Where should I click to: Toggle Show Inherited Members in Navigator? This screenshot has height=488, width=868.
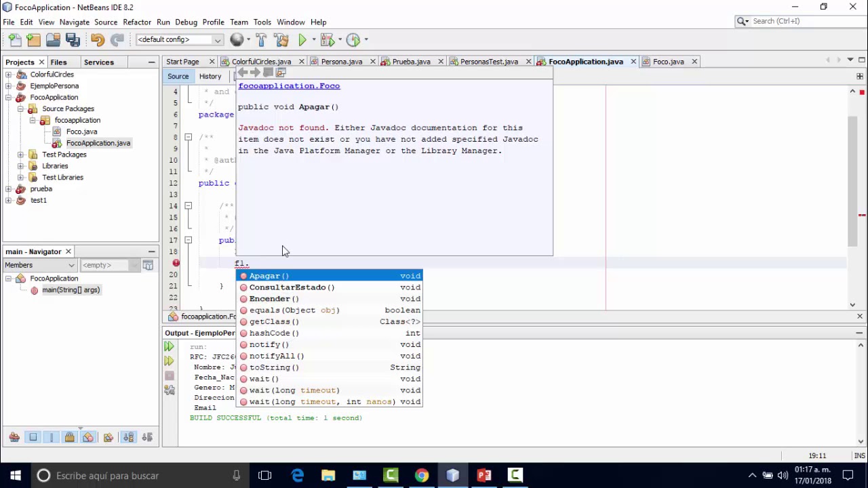(x=14, y=437)
